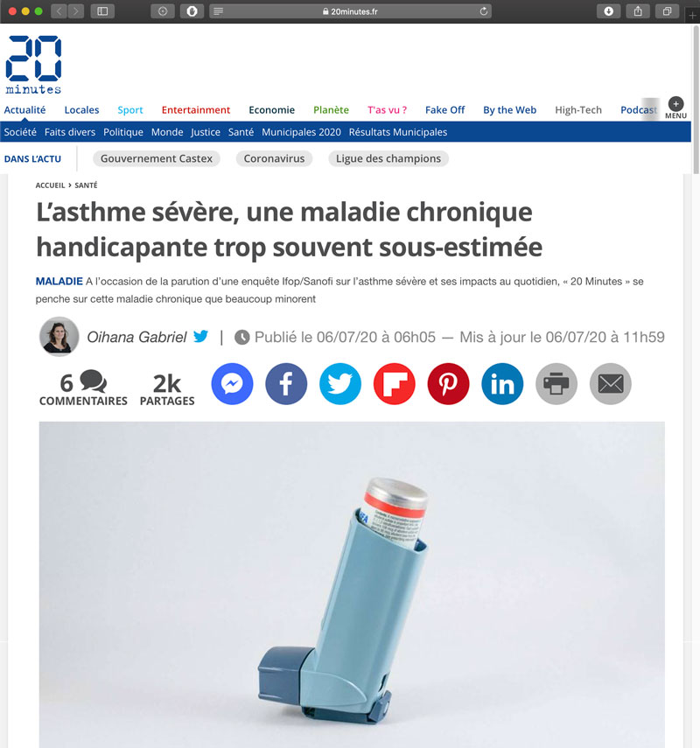Open author's Twitter bird next to Oihana Gabriel
Image resolution: width=700 pixels, height=748 pixels.
point(201,336)
